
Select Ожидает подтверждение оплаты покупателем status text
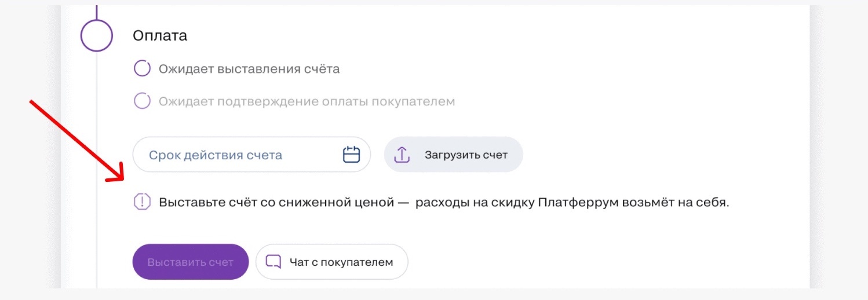tap(307, 102)
